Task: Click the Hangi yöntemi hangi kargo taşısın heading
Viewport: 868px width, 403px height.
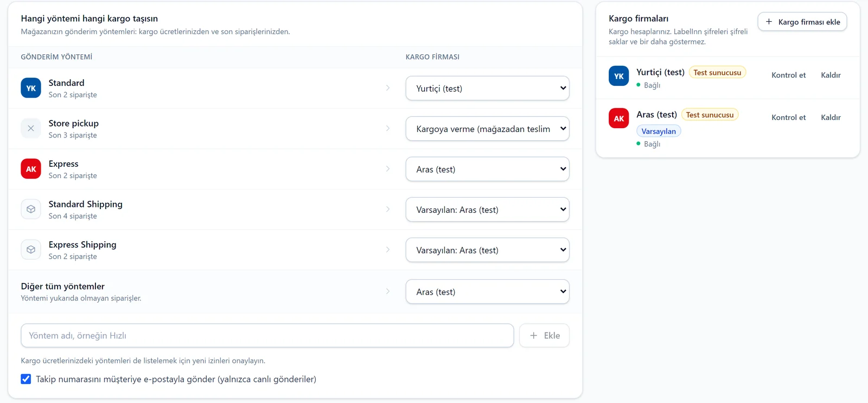Action: (x=90, y=18)
